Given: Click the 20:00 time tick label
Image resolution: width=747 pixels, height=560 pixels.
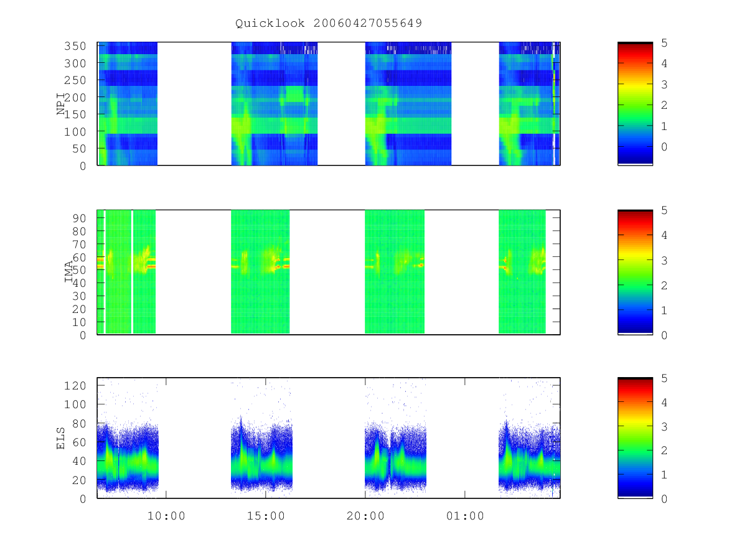Looking at the screenshot, I should click(365, 516).
